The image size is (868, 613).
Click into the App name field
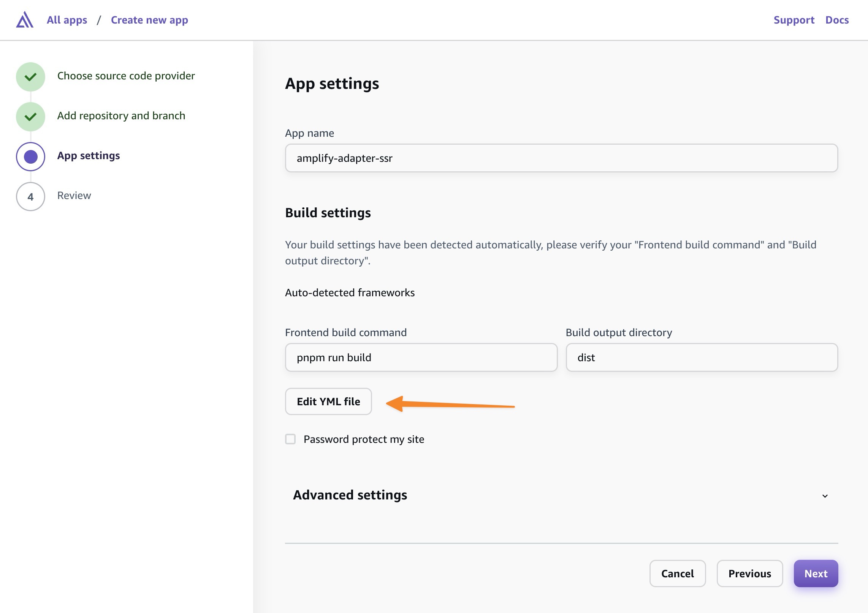(561, 158)
